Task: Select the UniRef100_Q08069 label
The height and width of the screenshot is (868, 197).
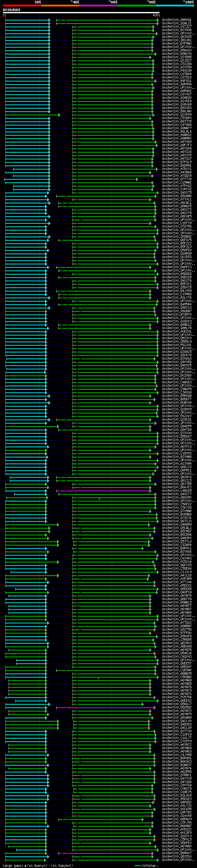Action: (x=177, y=104)
